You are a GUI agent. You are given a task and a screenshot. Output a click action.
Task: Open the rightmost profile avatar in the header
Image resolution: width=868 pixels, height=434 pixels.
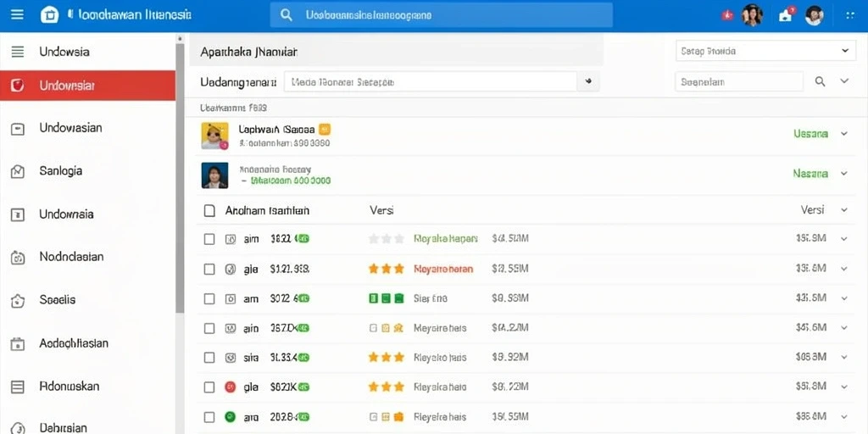[814, 15]
